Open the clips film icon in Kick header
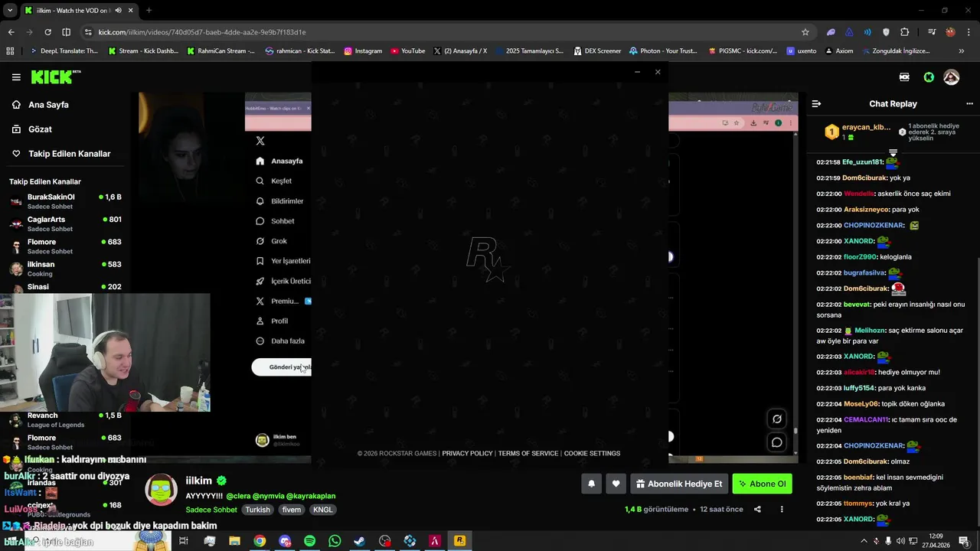This screenshot has width=980, height=551. [904, 77]
